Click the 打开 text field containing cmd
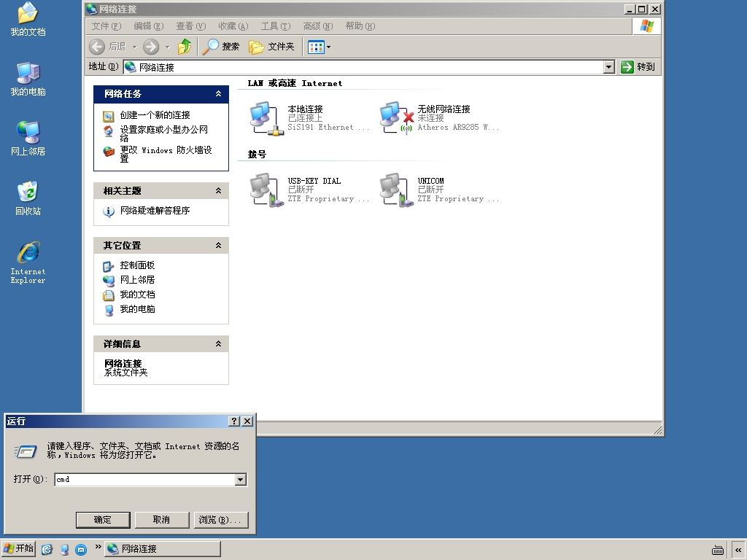The width and height of the screenshot is (747, 560). tap(145, 480)
